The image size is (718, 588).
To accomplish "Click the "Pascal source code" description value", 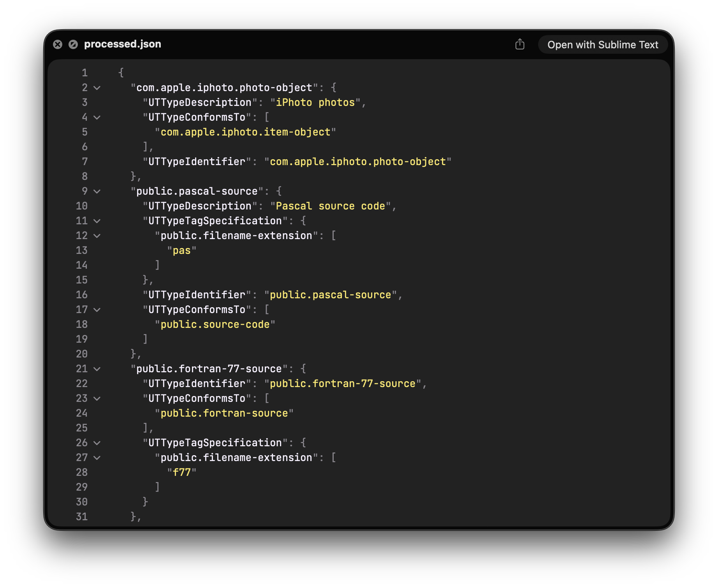I will point(330,206).
